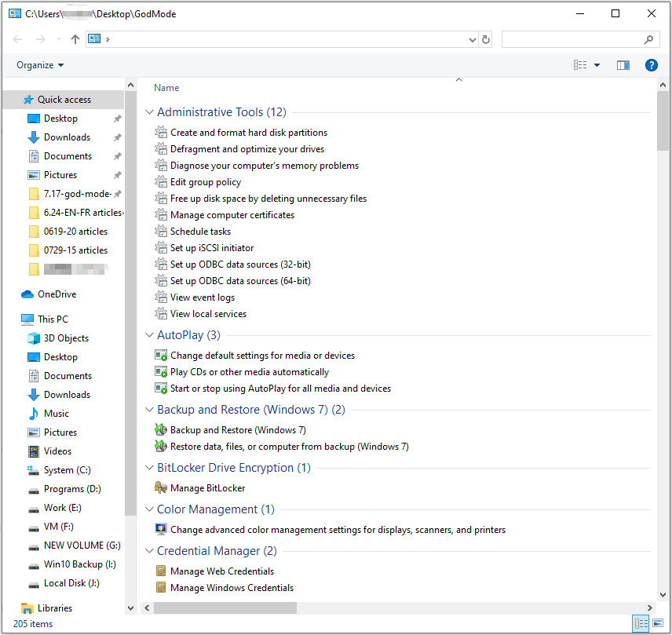Click the Quick access star icon
672x635 pixels.
pyautogui.click(x=27, y=100)
